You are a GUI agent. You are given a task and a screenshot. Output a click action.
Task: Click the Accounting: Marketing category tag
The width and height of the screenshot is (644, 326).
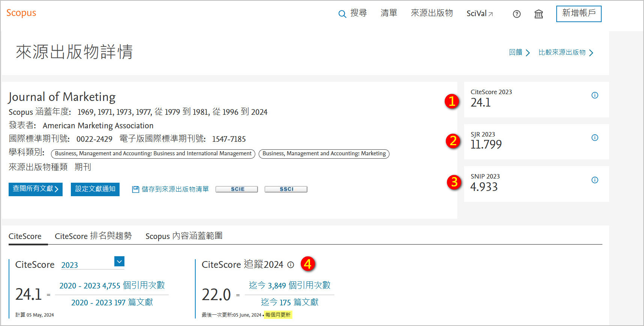pyautogui.click(x=324, y=154)
